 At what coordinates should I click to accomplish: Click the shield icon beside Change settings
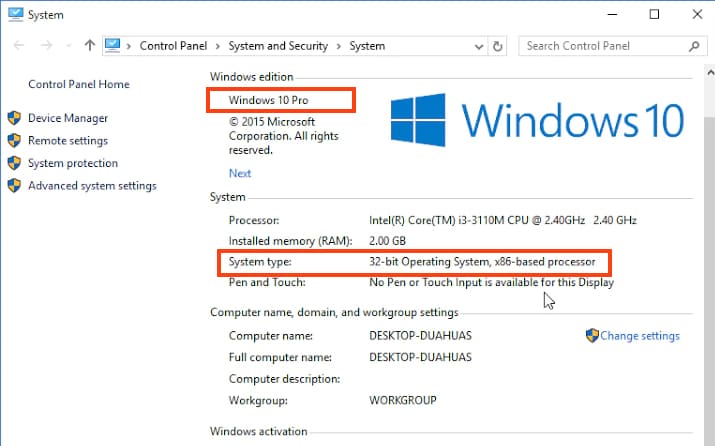[592, 336]
